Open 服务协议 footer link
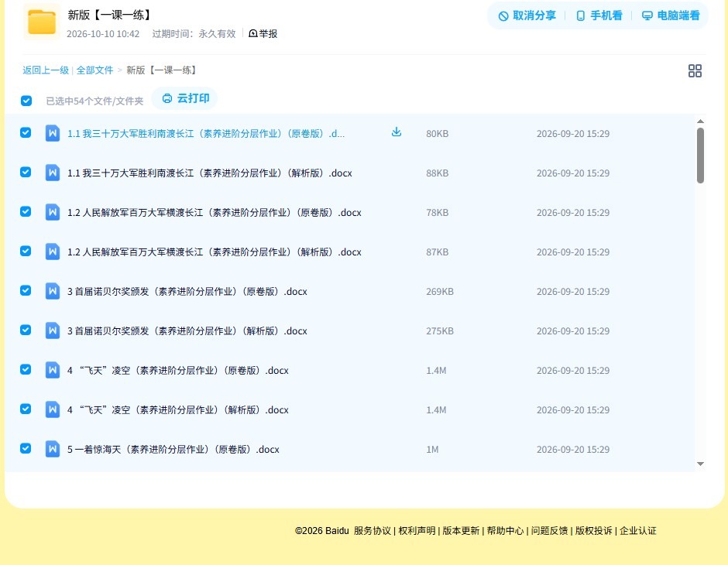 (373, 531)
